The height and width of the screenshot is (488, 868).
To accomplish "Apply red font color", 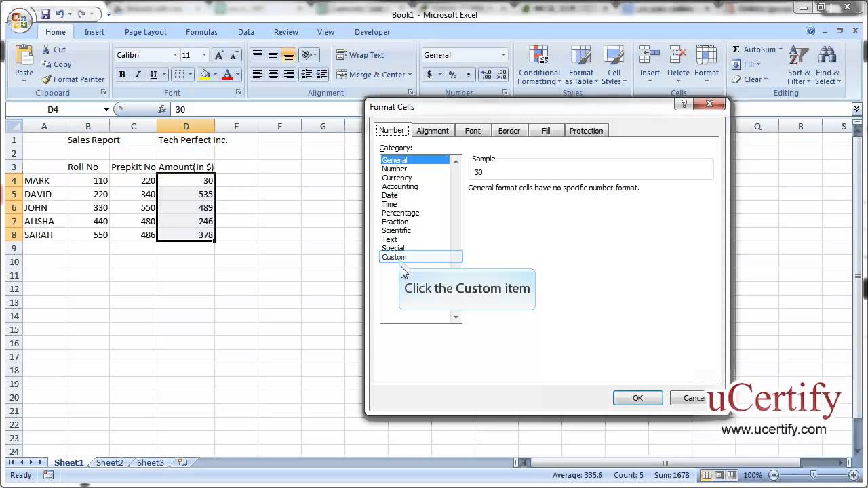I will pyautogui.click(x=228, y=75).
